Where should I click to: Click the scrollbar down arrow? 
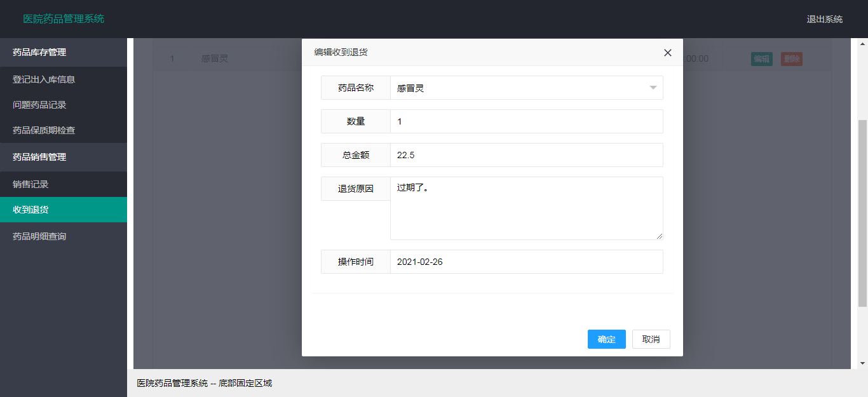pos(862,363)
